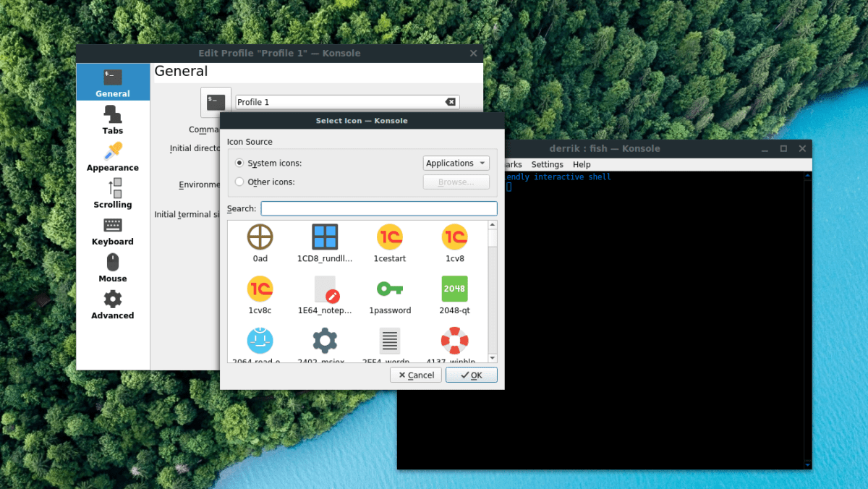Maximize the Konsole terminal window
868x489 pixels.
tap(783, 148)
